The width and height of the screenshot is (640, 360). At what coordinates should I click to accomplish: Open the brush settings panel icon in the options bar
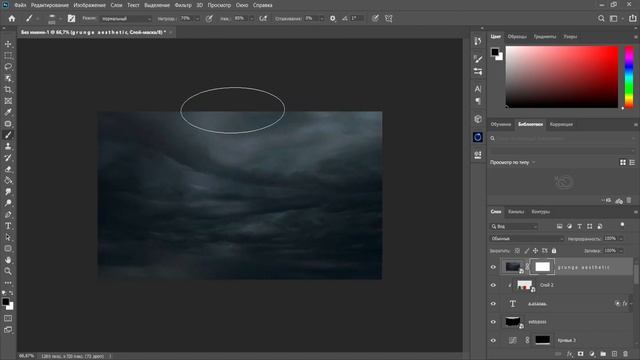[71, 18]
